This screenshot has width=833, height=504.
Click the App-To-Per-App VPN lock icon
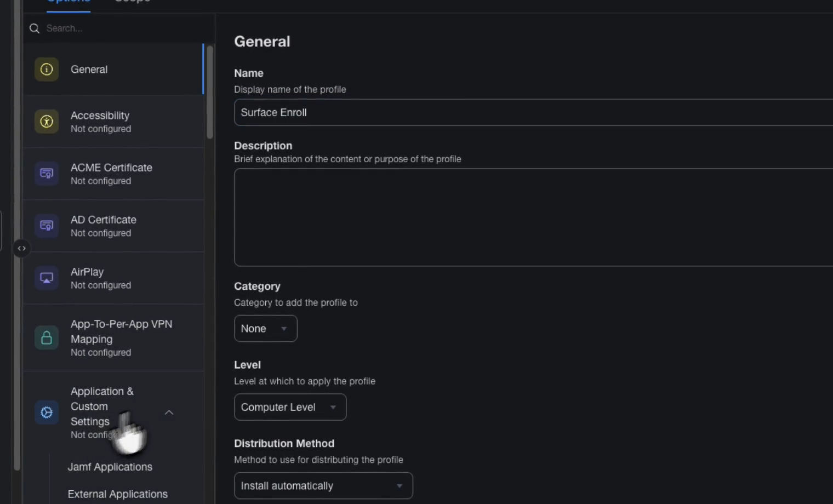click(47, 337)
